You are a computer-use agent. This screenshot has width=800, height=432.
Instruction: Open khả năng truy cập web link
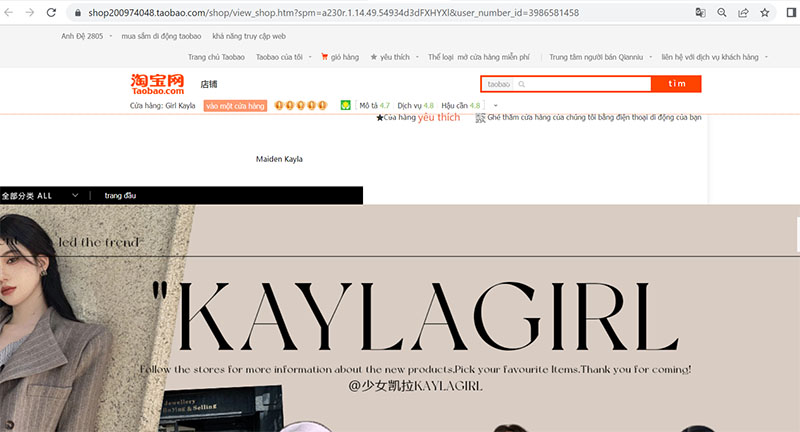pos(249,36)
